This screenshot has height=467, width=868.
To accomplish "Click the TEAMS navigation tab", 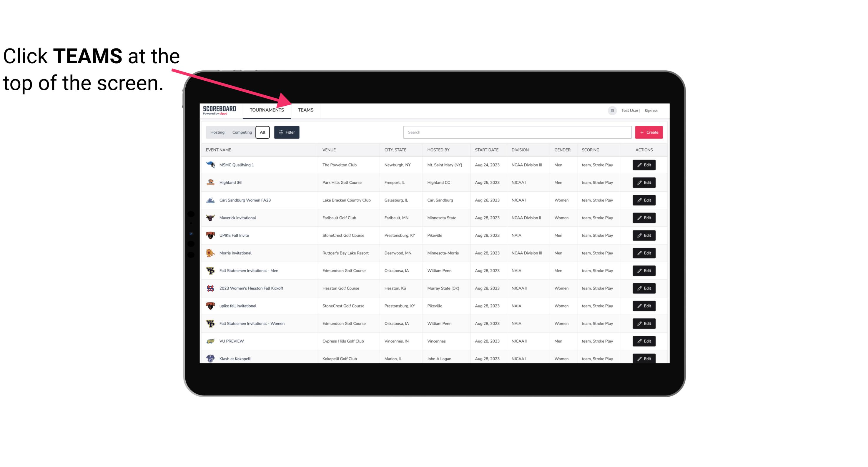I will pos(305,110).
